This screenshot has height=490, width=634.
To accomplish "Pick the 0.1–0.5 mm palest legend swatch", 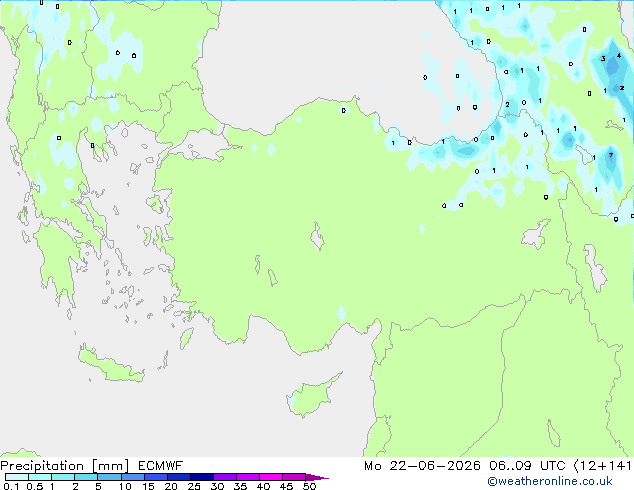I will pos(17,477).
